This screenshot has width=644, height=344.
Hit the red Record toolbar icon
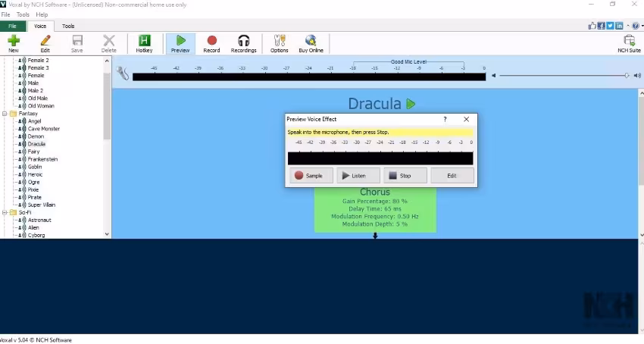tap(211, 43)
